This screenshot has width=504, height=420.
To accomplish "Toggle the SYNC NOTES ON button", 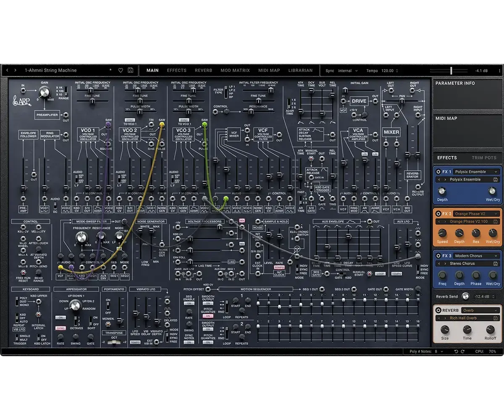I will 189,342.
